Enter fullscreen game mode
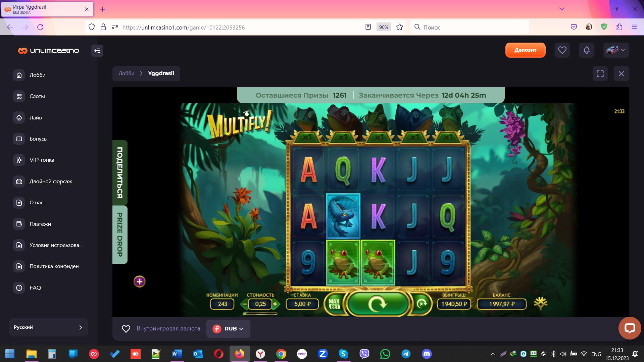 coord(600,74)
